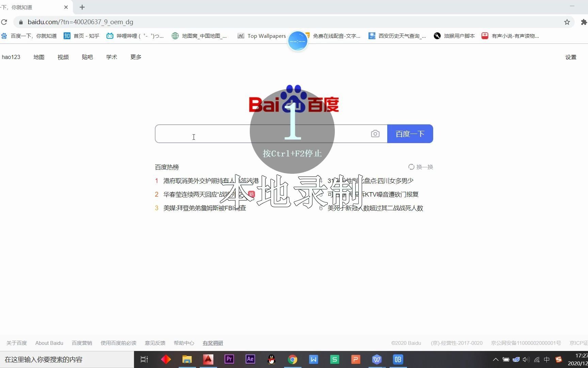588x368 pixels.
Task: Open the 有声小说 bookmark
Action: click(x=510, y=36)
